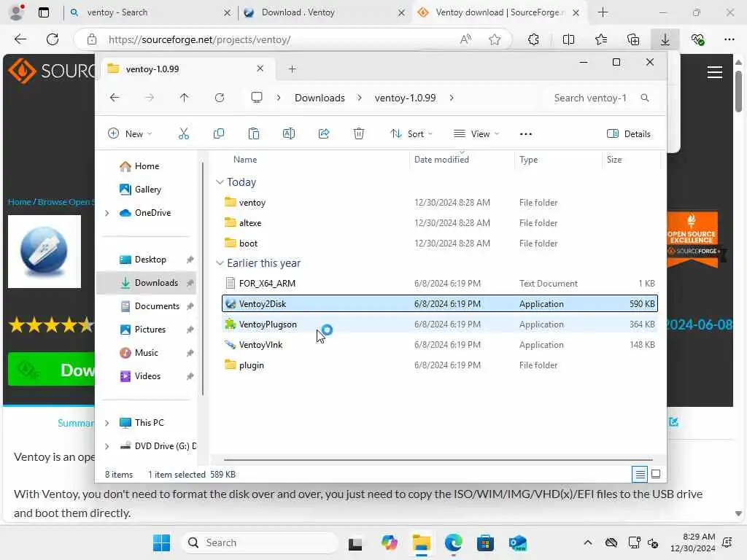
Task: Toggle Edge split screen icon
Action: click(x=568, y=39)
